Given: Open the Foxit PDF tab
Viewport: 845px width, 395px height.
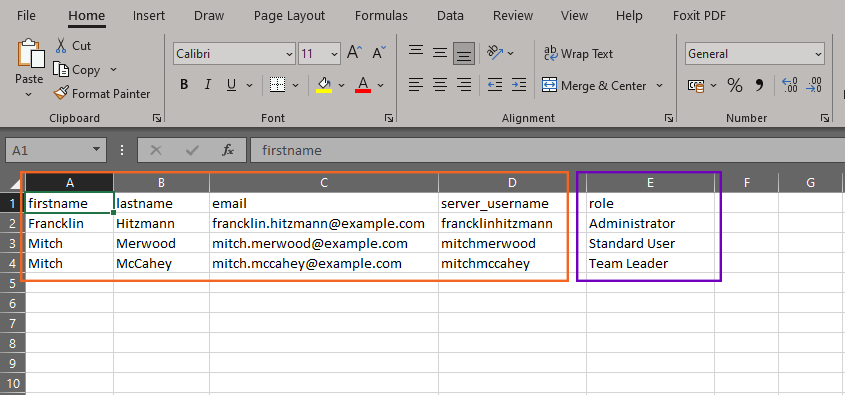Looking at the screenshot, I should (699, 16).
